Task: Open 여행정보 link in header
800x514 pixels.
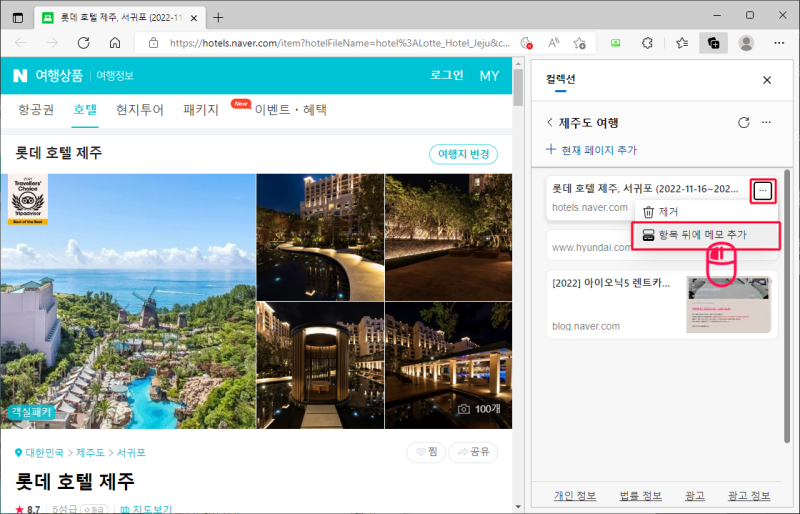Action: click(115, 76)
